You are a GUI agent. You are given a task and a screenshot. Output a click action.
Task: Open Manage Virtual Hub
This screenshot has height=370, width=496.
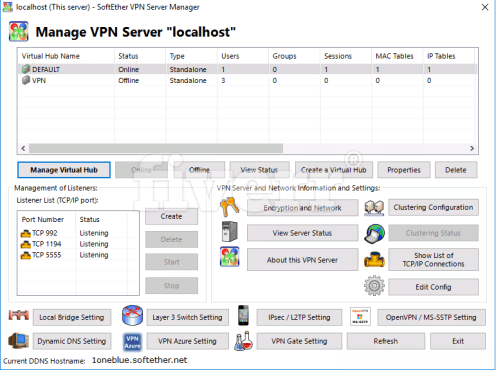click(64, 170)
